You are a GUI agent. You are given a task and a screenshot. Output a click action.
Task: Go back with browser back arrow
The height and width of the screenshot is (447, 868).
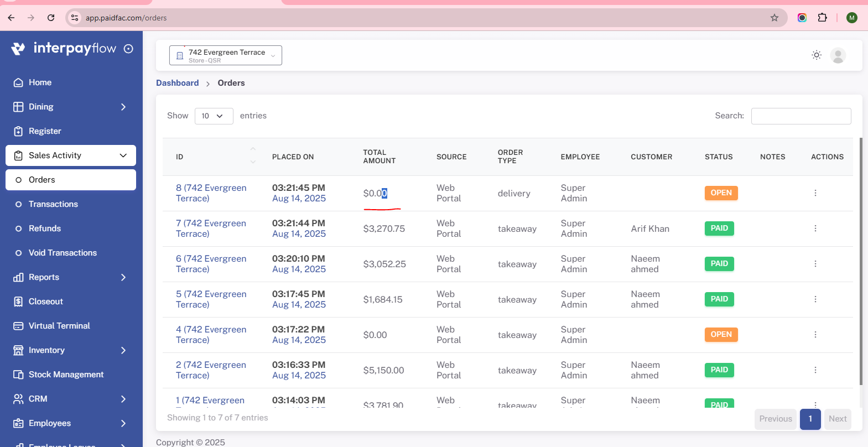[11, 18]
